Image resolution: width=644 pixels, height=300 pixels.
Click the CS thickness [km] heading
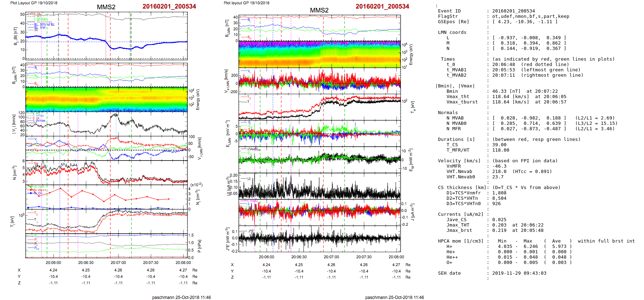point(462,188)
